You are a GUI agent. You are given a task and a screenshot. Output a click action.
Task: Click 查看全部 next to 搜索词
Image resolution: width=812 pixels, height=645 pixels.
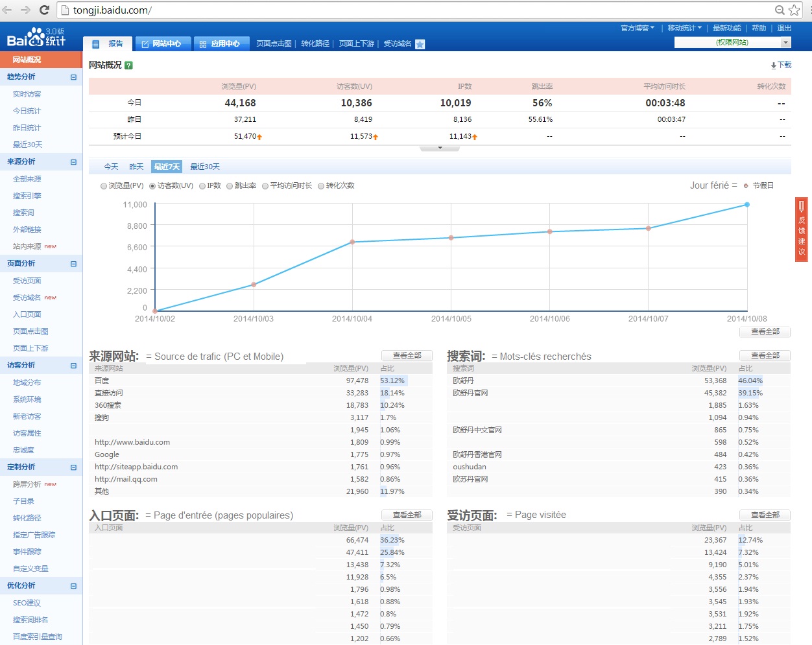(765, 355)
